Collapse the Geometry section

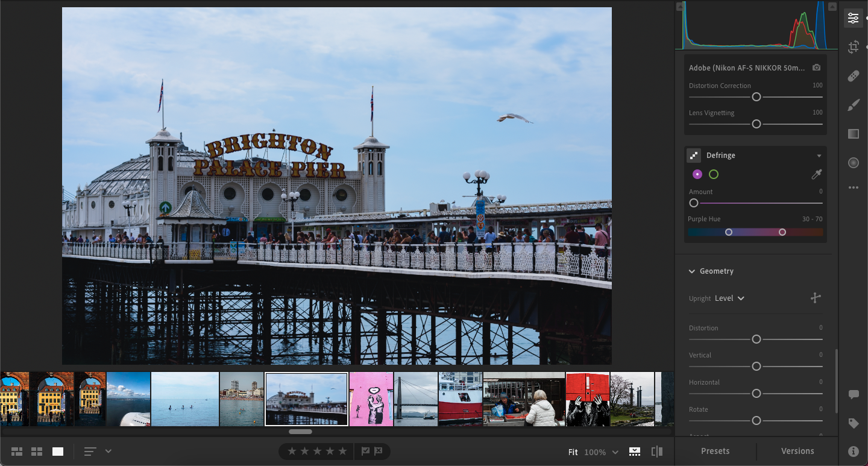click(x=692, y=271)
